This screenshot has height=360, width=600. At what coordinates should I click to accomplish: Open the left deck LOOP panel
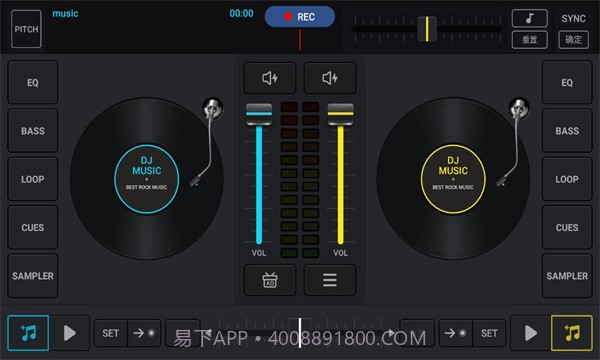33,179
